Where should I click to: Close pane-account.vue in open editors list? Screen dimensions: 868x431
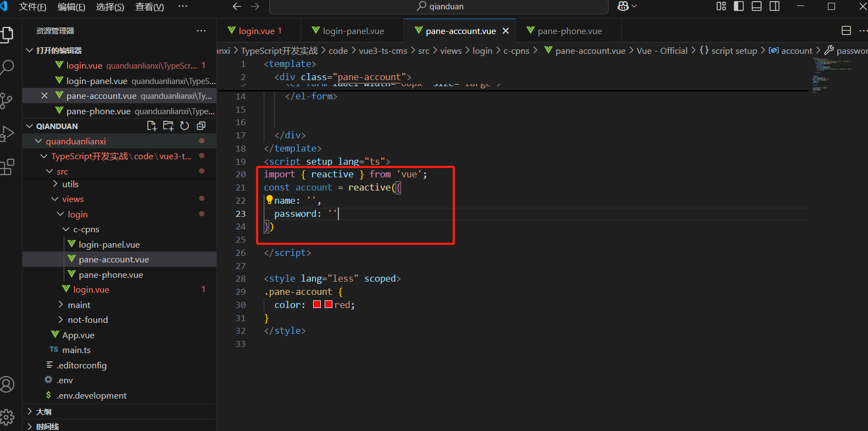[44, 96]
